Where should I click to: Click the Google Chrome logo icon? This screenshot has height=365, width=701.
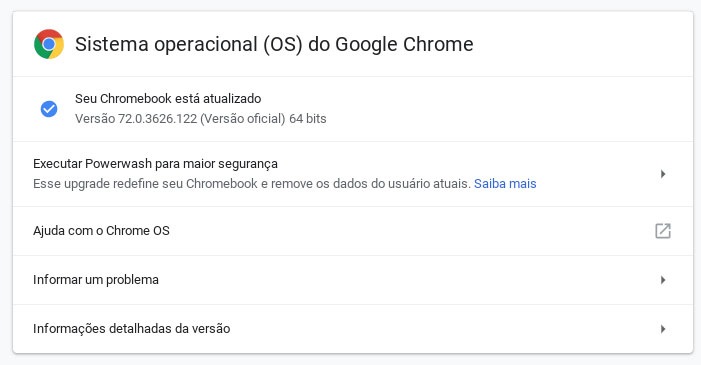click(49, 44)
